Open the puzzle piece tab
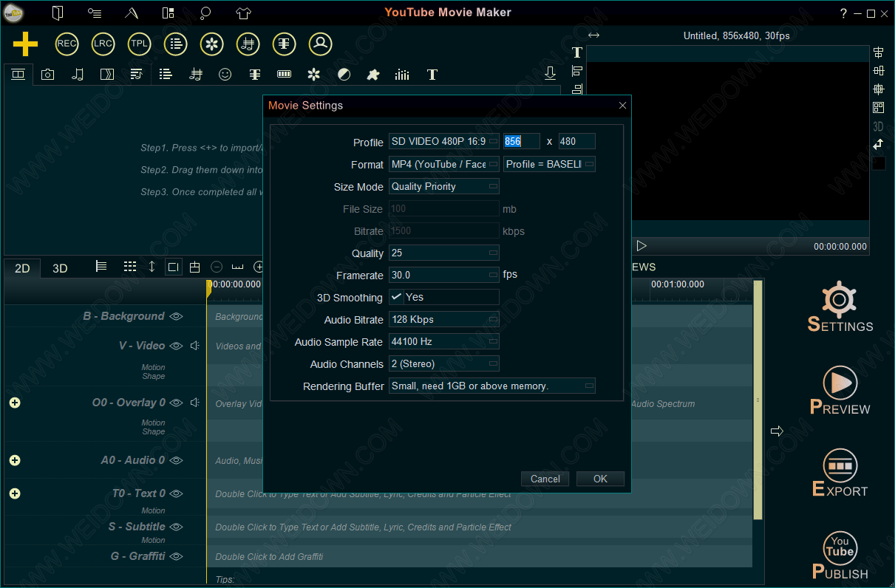The height and width of the screenshot is (588, 895). pos(373,74)
